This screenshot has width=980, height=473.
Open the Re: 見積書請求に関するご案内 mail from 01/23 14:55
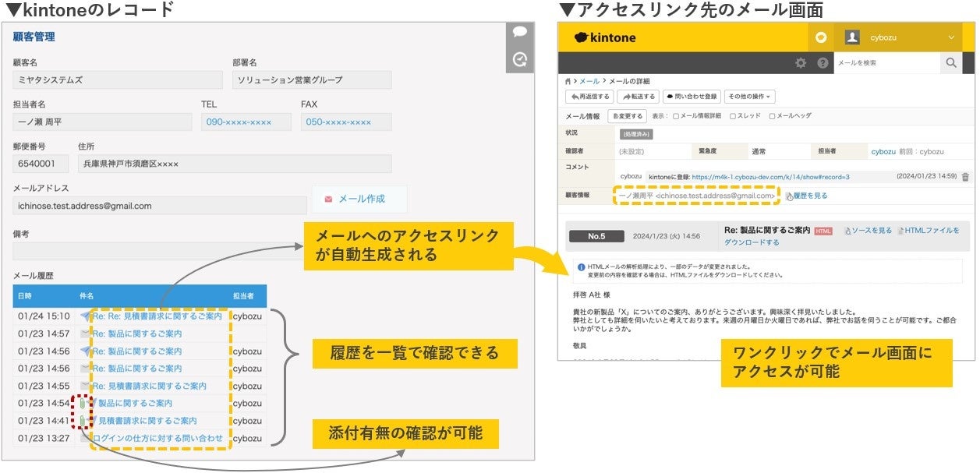tap(150, 386)
